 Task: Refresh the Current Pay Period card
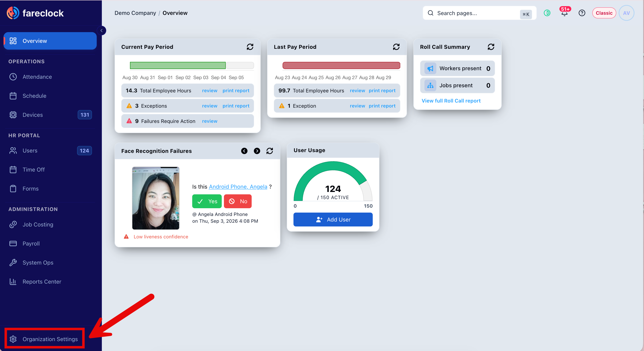(x=250, y=47)
